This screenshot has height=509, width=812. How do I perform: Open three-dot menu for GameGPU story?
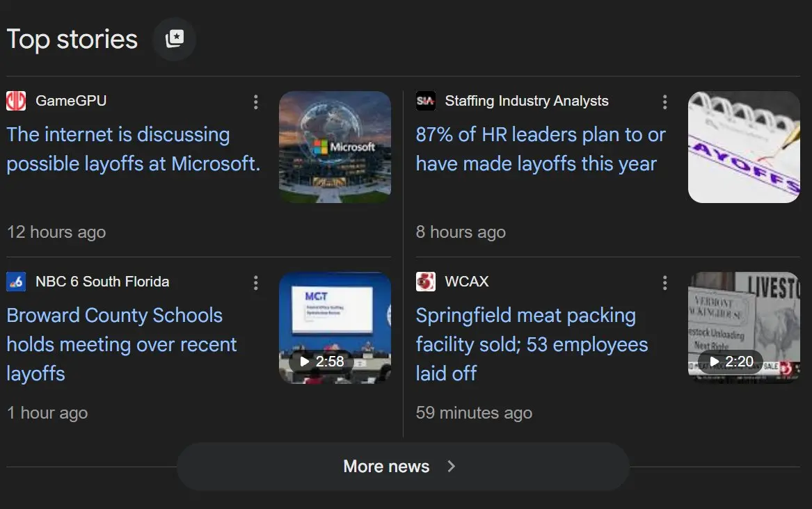click(x=256, y=102)
